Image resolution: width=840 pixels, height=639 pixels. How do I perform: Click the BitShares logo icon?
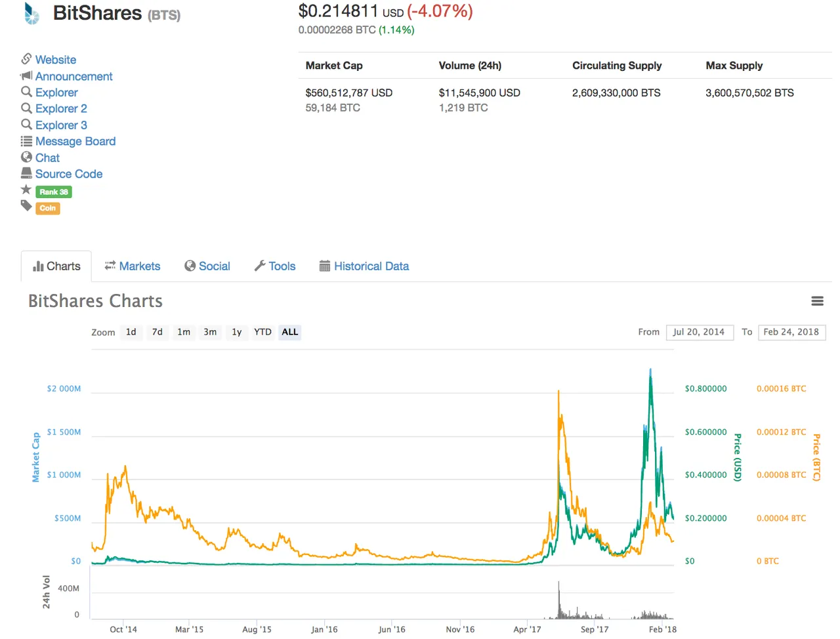pos(31,13)
